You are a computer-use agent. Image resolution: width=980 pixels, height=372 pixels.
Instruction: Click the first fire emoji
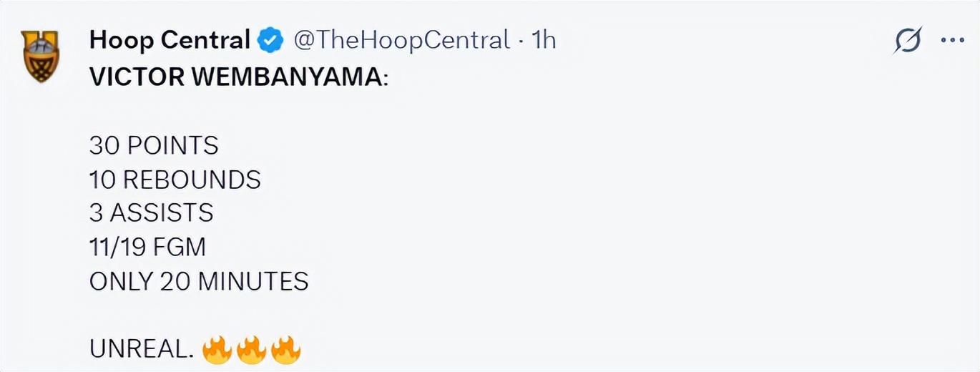(x=217, y=350)
